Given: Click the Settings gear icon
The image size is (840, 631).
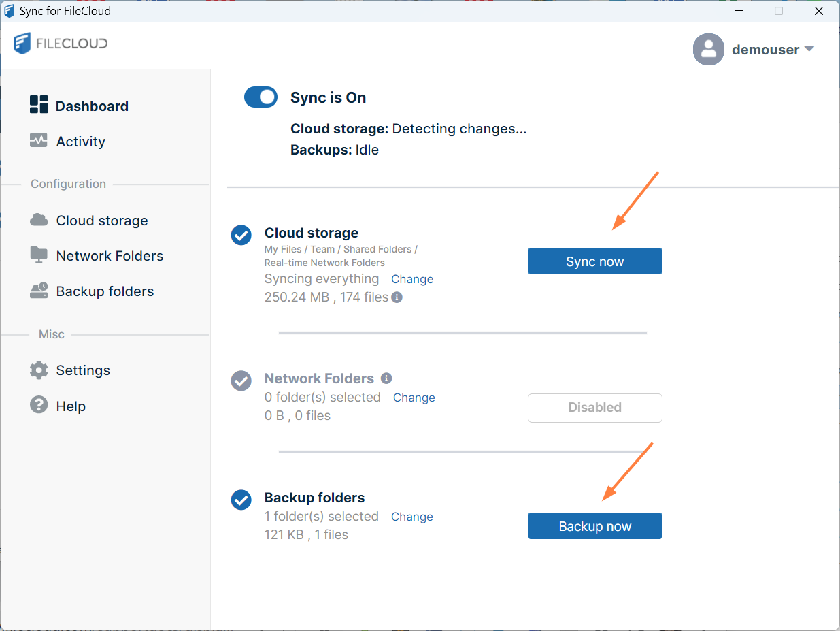Looking at the screenshot, I should 39,370.
